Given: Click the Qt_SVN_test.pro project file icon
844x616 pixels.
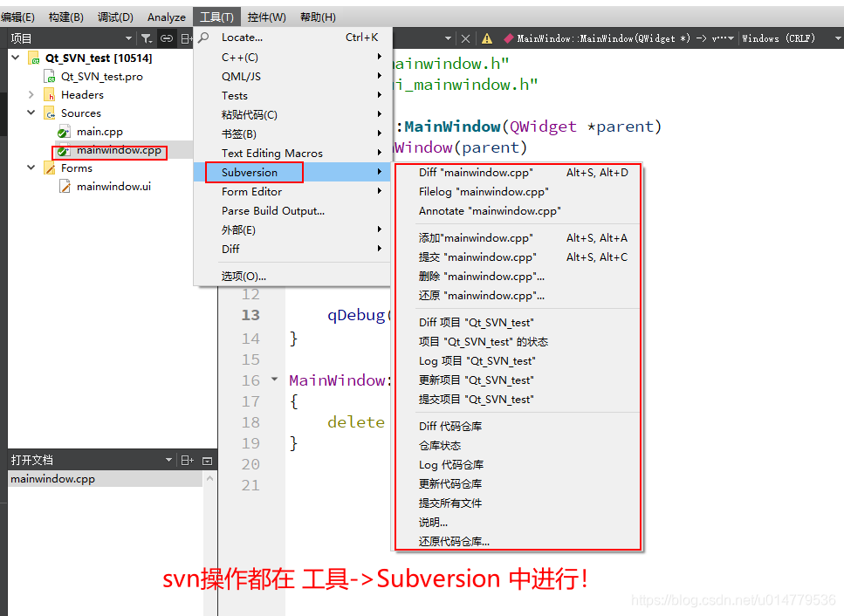Looking at the screenshot, I should (50, 76).
